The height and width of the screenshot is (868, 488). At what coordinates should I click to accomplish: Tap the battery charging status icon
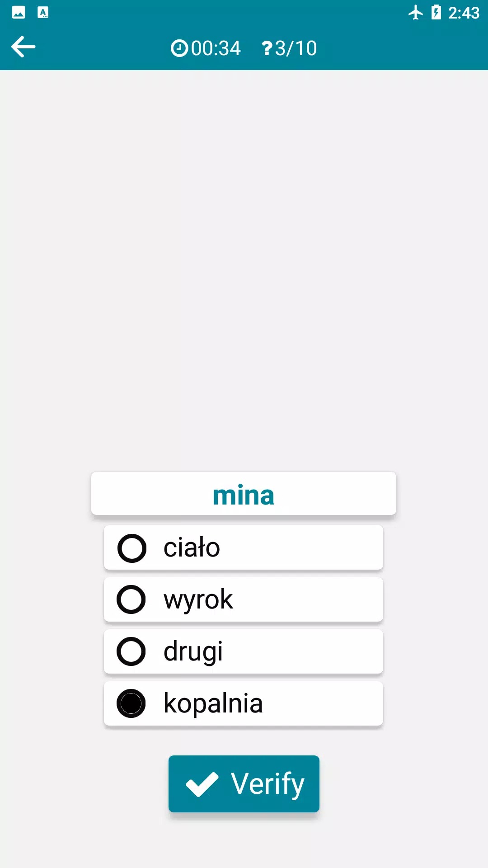tap(436, 13)
